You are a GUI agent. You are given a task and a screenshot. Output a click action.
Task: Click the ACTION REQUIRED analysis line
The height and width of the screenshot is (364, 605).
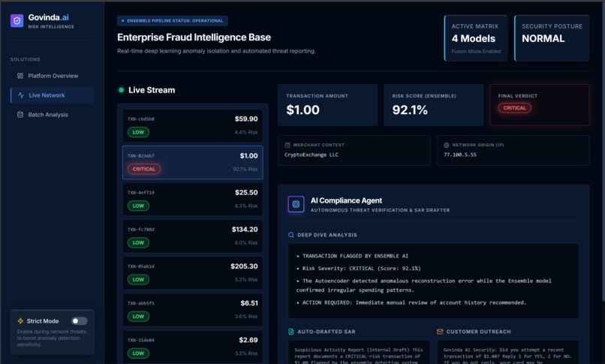coord(411,302)
